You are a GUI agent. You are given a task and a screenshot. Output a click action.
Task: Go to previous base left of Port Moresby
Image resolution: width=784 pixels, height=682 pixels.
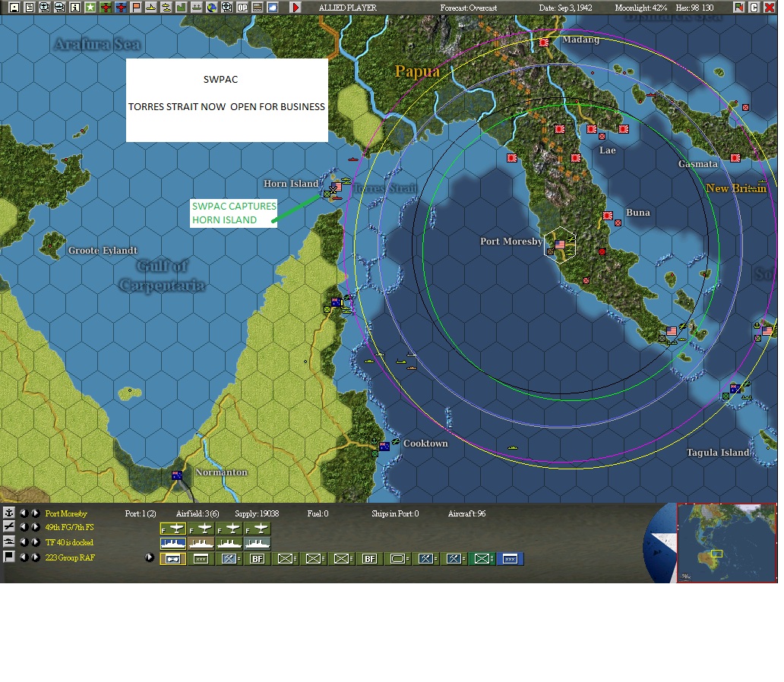[x=24, y=513]
